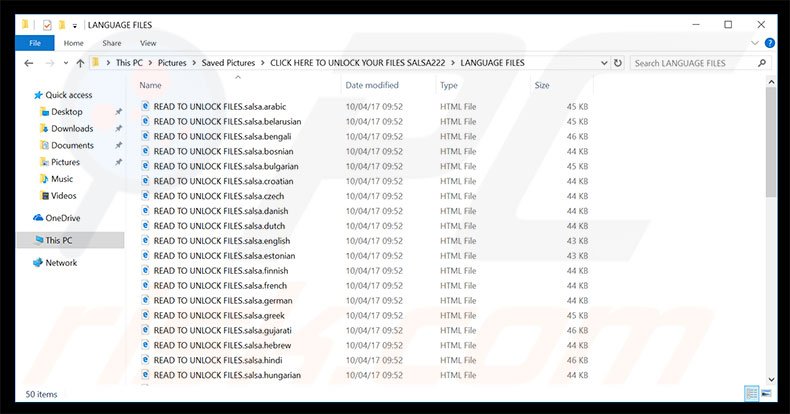
Task: Click the vertical scrollbar down arrow
Action: [771, 378]
